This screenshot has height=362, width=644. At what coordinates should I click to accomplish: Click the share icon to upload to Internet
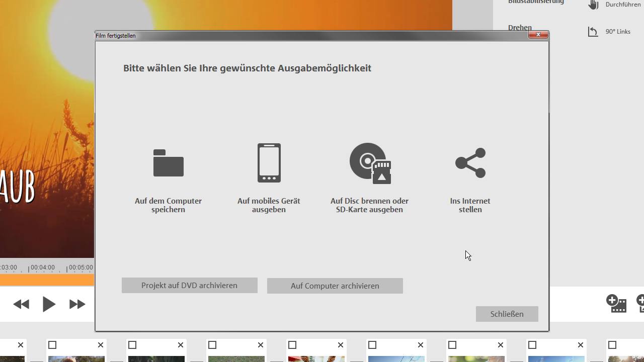(470, 163)
